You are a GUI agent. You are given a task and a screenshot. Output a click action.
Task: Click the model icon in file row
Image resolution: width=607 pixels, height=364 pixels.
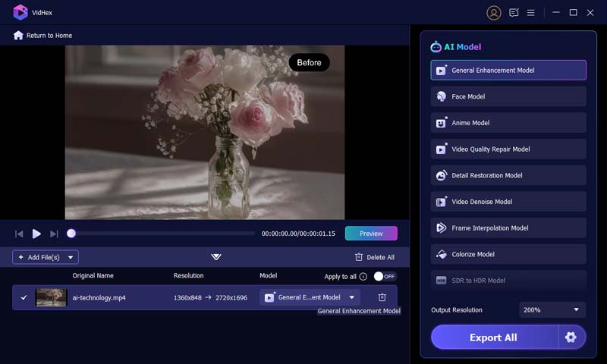coord(270,297)
